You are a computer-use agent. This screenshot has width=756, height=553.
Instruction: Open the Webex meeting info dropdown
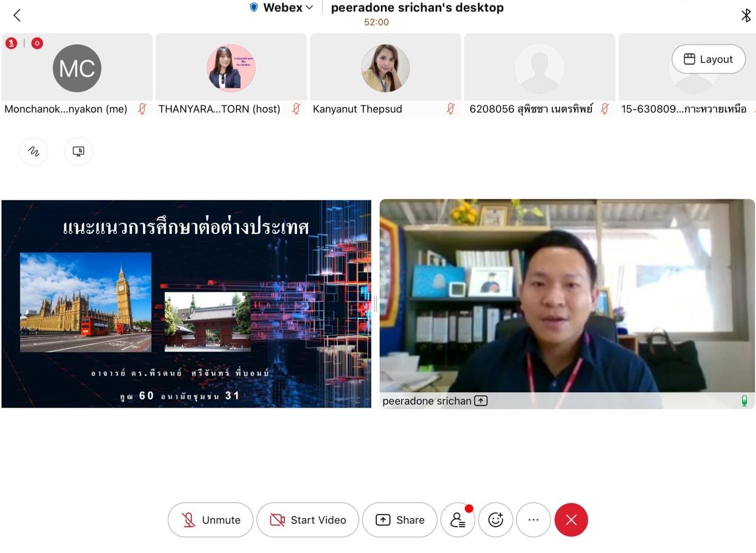[287, 8]
